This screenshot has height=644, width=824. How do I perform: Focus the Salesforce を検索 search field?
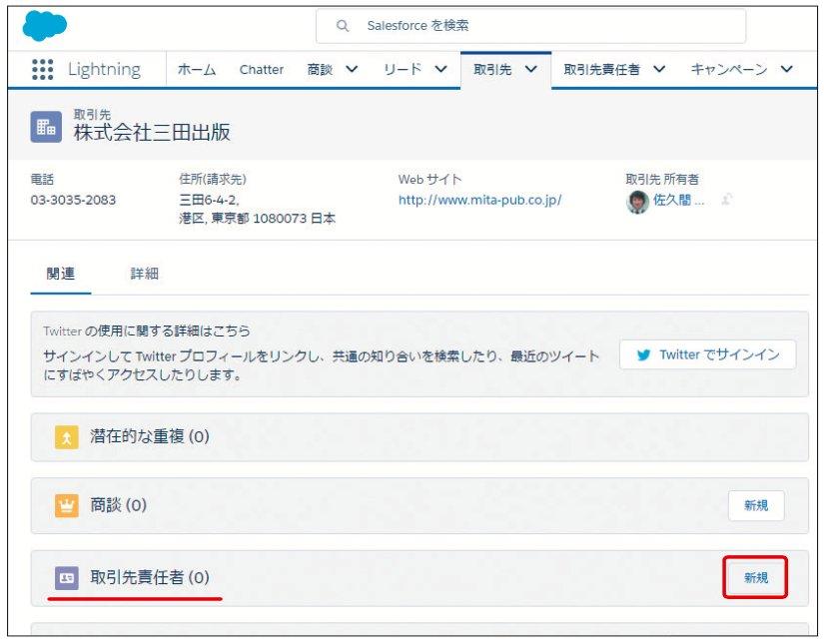click(x=530, y=26)
